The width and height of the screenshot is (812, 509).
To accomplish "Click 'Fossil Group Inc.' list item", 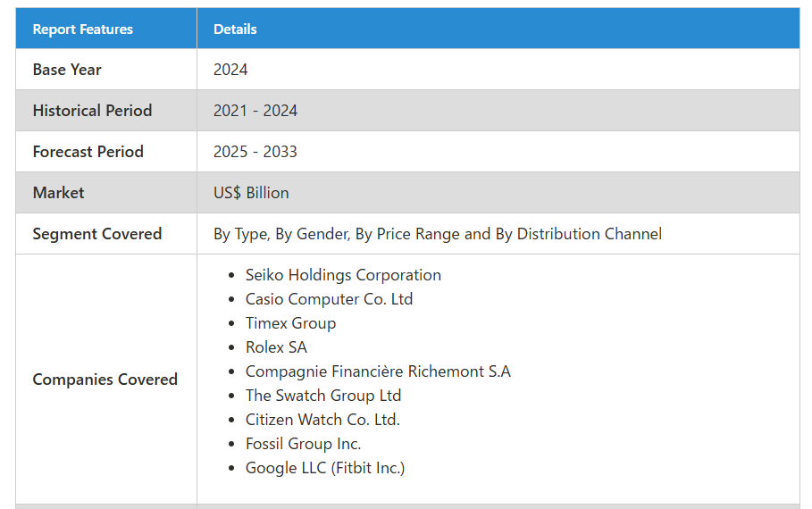I will [x=303, y=444].
